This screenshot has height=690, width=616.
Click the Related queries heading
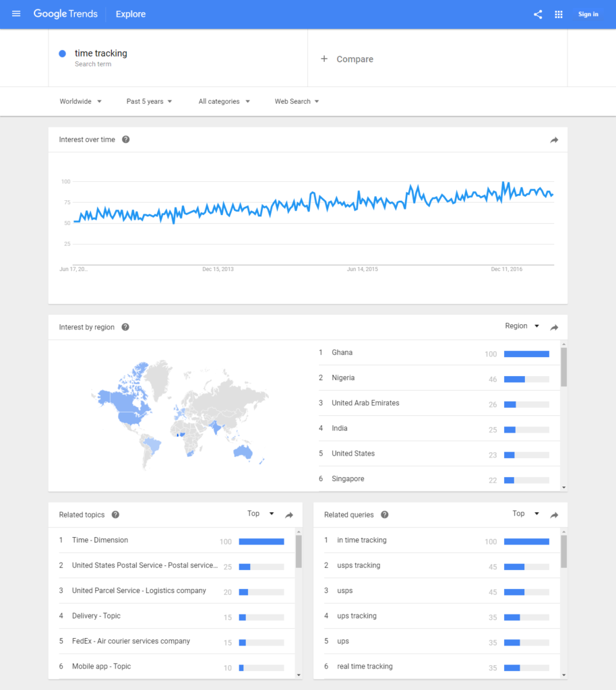coord(349,514)
